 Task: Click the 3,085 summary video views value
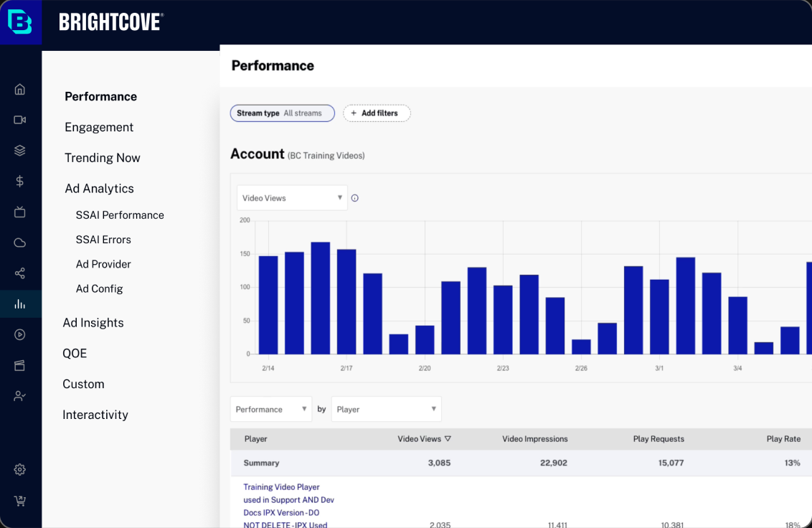coord(439,463)
